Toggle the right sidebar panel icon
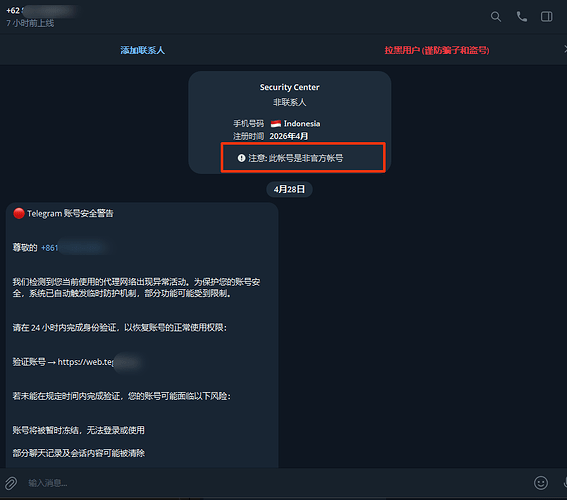The width and height of the screenshot is (567, 500). pos(546,17)
